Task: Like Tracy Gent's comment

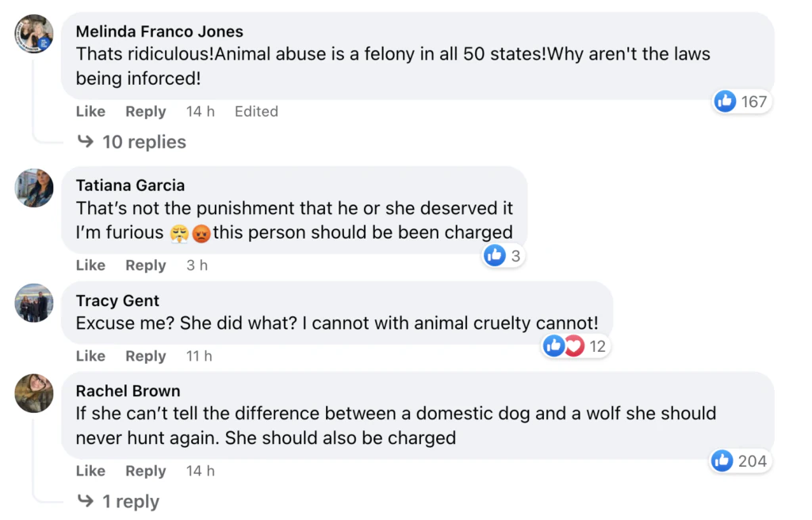Action: click(90, 357)
